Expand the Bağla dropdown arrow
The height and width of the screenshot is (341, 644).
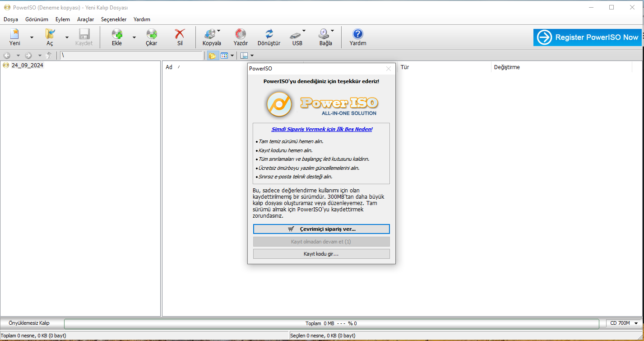point(333,31)
